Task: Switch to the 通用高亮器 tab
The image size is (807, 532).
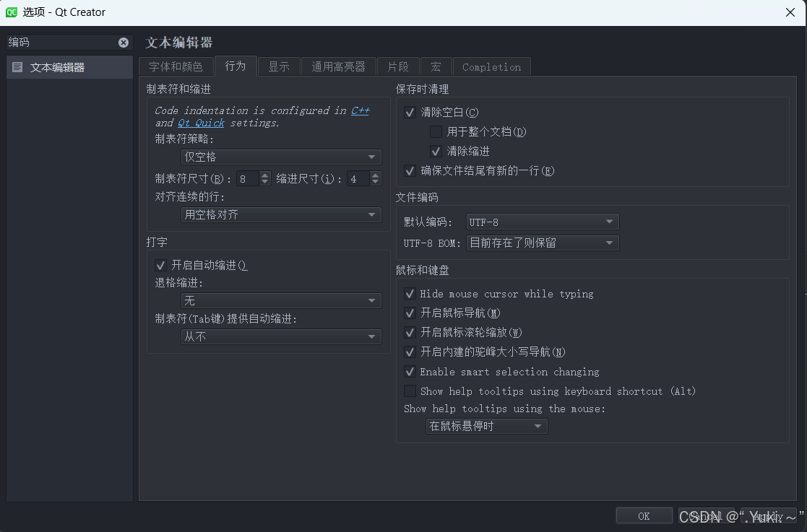Action: click(x=337, y=66)
